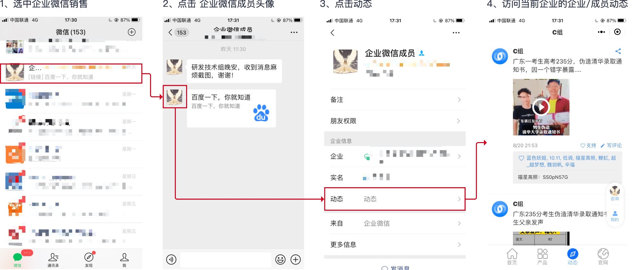Screen dimensions: 644x270
Task: Tap the 实名 row on the profile screen
Action: 395,178
